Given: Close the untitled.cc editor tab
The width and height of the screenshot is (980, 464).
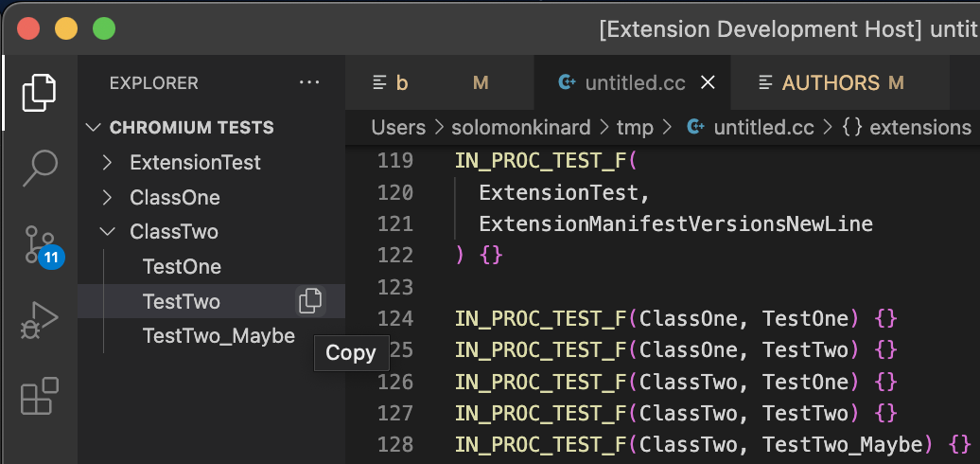Looking at the screenshot, I should coord(707,83).
